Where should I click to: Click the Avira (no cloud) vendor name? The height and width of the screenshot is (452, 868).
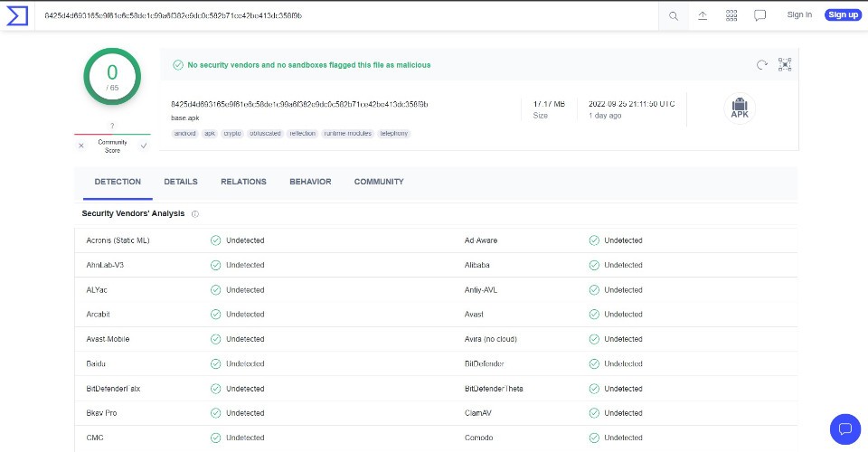(490, 339)
